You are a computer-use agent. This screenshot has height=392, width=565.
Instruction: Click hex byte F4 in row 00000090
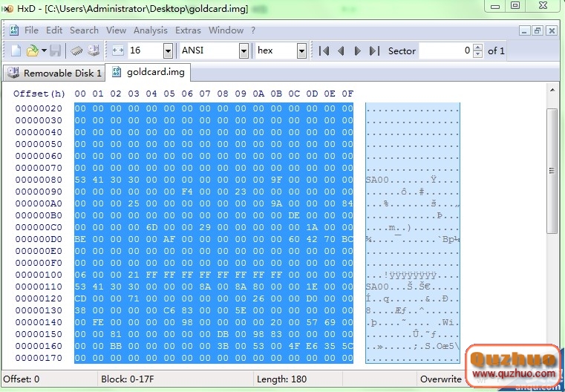point(187,192)
